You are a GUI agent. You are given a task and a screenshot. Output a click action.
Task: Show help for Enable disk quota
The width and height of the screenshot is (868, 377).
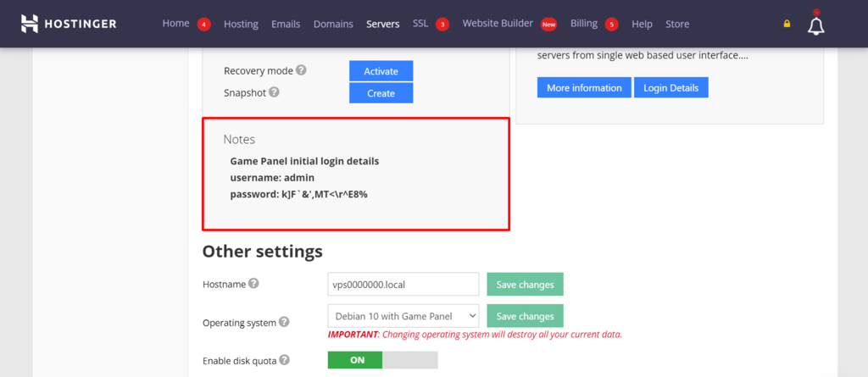coord(285,360)
